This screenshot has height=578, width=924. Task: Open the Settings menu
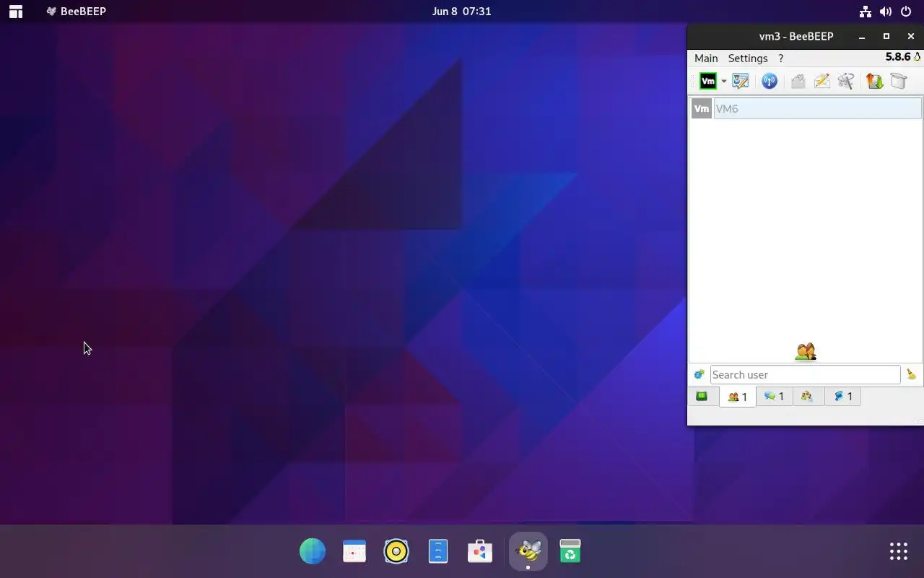(748, 59)
